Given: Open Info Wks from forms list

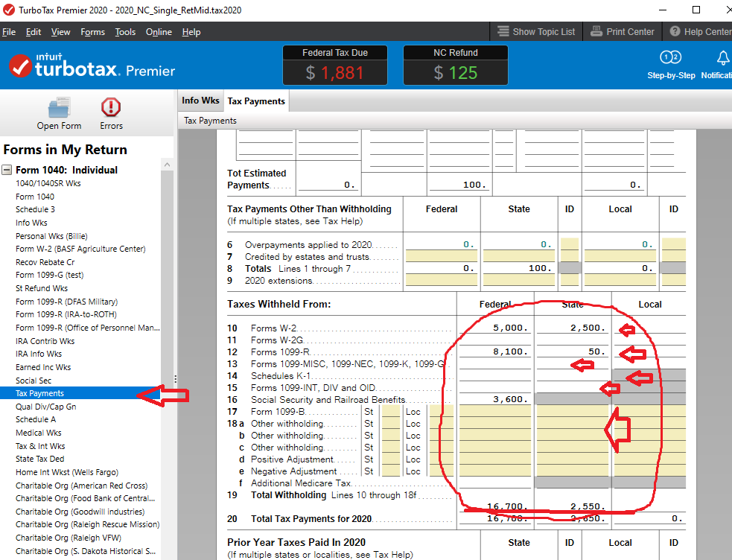Looking at the screenshot, I should click(31, 223).
